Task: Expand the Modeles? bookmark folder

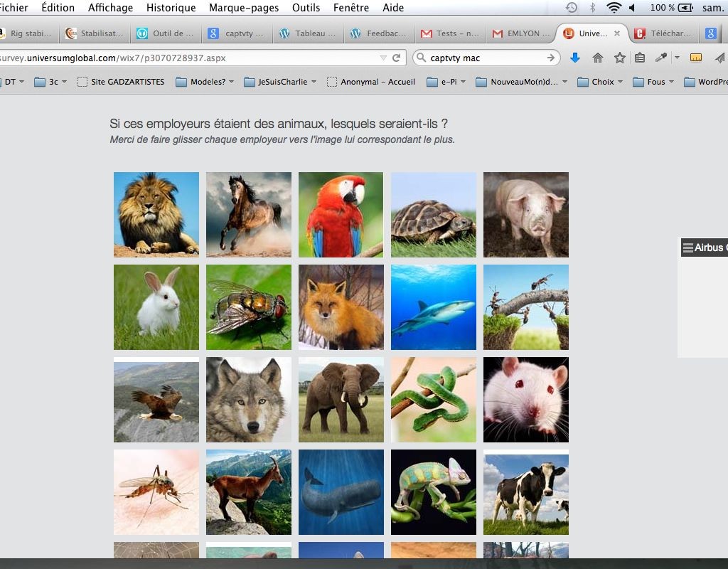Action: pos(205,82)
